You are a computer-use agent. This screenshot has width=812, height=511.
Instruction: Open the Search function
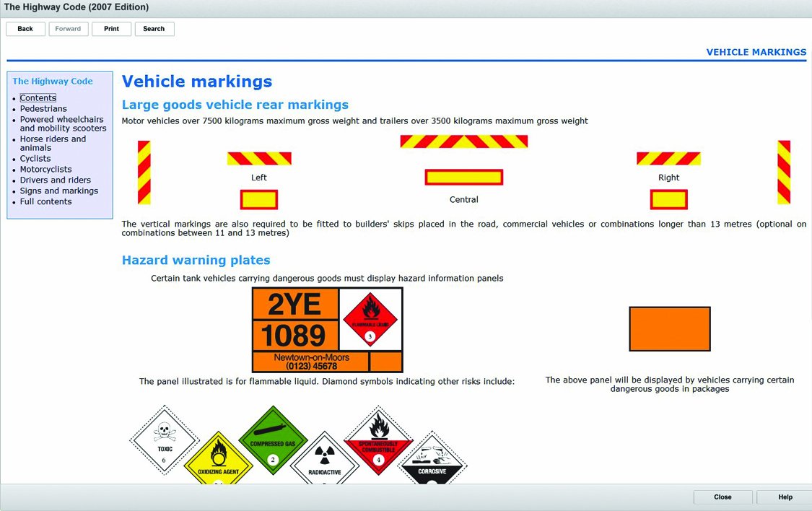154,29
